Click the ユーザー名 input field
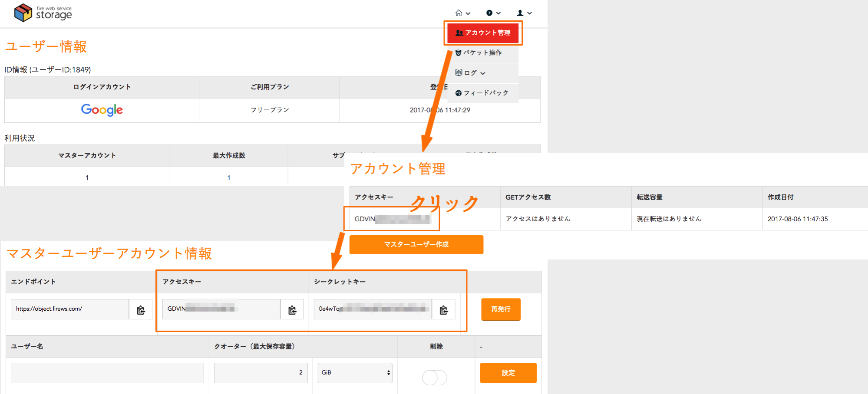The width and height of the screenshot is (868, 394). (x=107, y=373)
